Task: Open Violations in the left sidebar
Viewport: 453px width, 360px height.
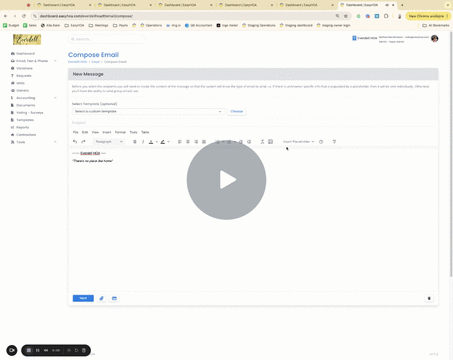Action: [x=24, y=68]
